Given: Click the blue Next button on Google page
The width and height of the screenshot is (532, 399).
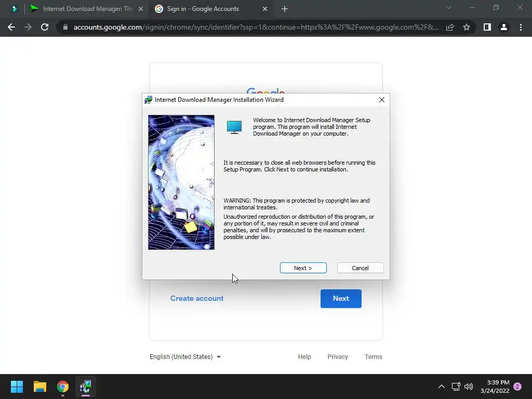Looking at the screenshot, I should [x=341, y=299].
